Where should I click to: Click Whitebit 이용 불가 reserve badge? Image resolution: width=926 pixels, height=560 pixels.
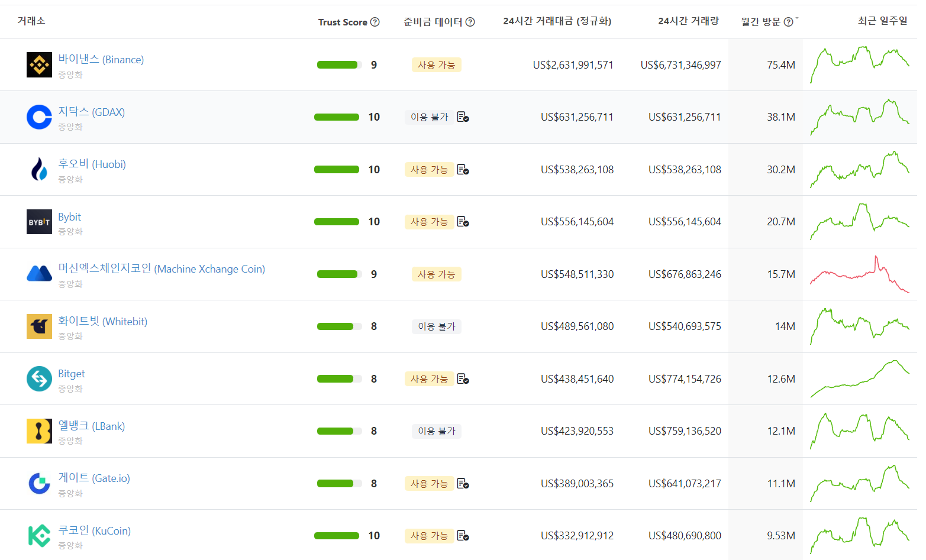coord(437,326)
